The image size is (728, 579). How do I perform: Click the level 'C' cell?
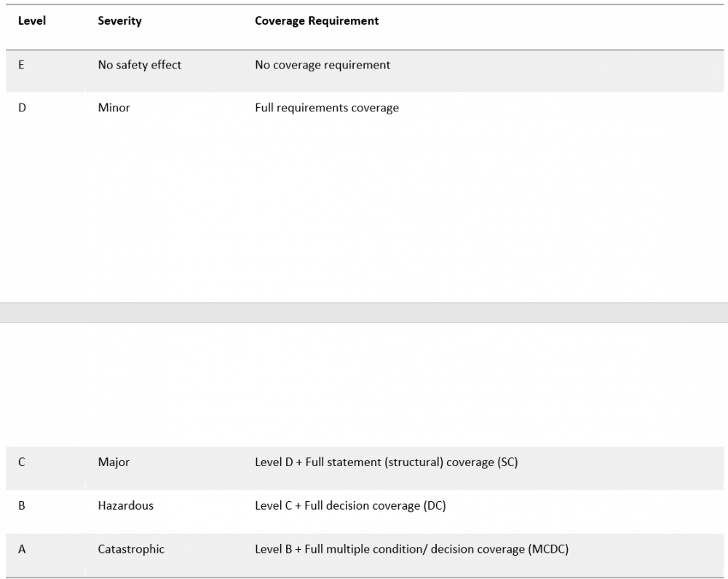click(22, 462)
